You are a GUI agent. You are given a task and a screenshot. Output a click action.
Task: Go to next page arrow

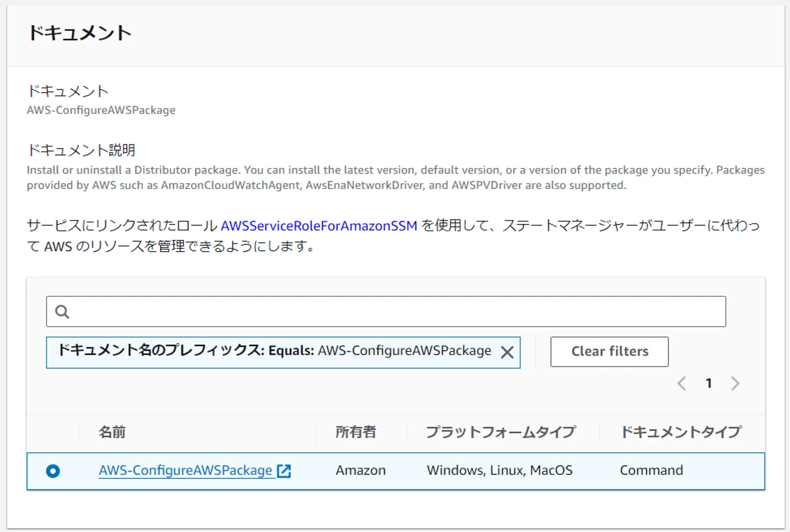click(735, 383)
